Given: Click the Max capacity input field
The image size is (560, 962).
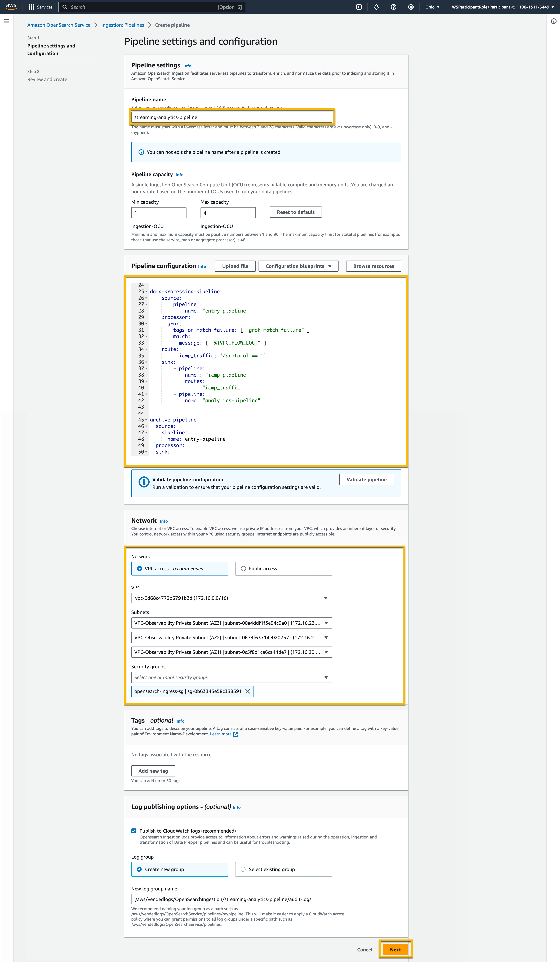Looking at the screenshot, I should pyautogui.click(x=228, y=213).
